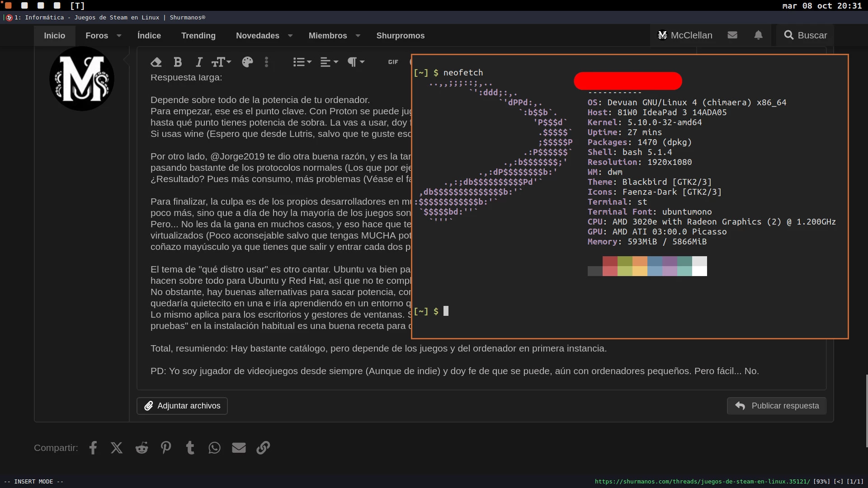Copy the thread link icon
This screenshot has width=868, height=488.
tap(263, 448)
